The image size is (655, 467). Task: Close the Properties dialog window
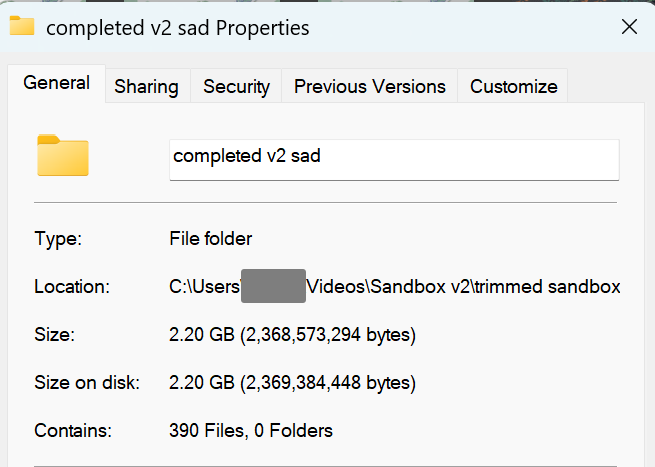[x=629, y=27]
